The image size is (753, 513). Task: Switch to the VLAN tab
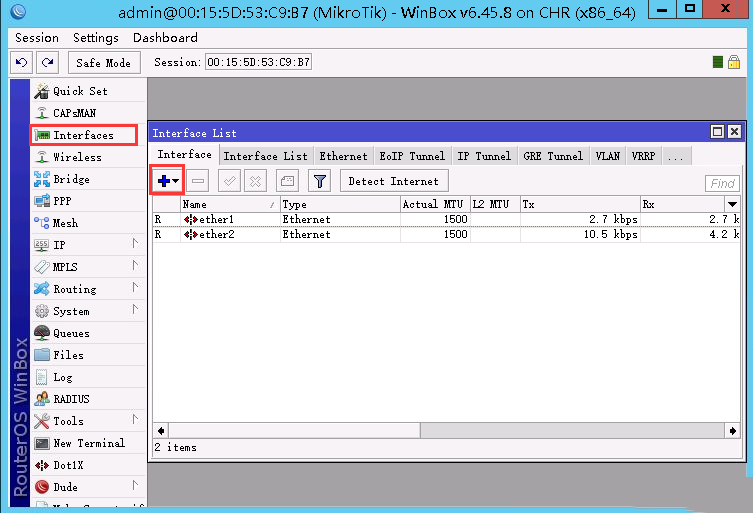point(607,156)
